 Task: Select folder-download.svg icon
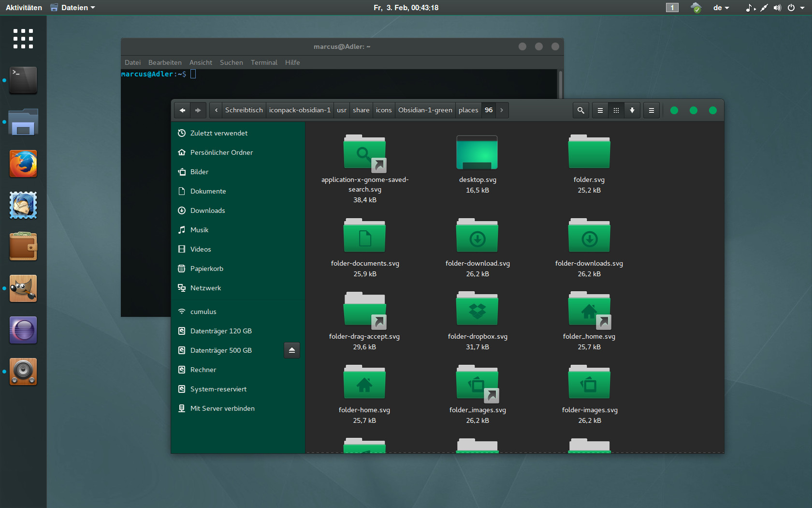click(x=477, y=235)
